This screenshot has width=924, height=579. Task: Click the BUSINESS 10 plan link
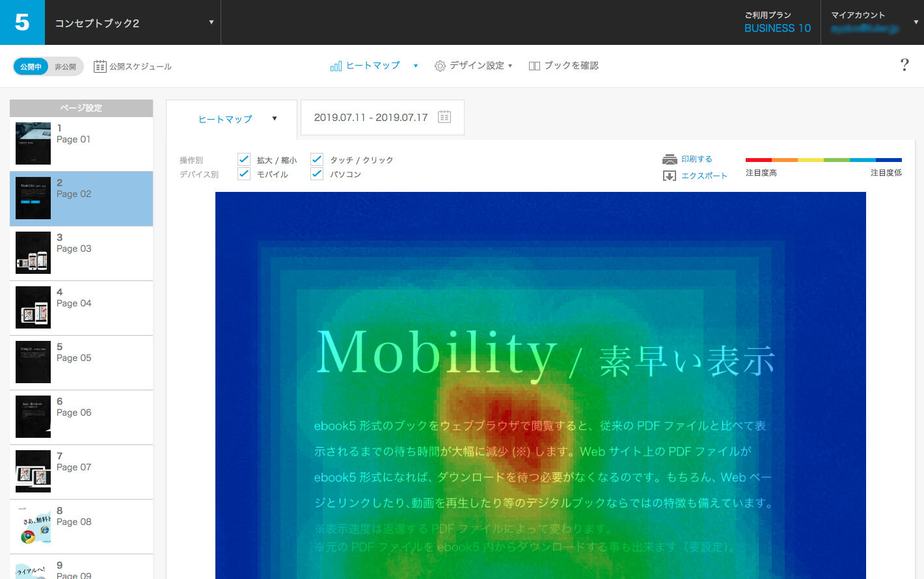778,28
